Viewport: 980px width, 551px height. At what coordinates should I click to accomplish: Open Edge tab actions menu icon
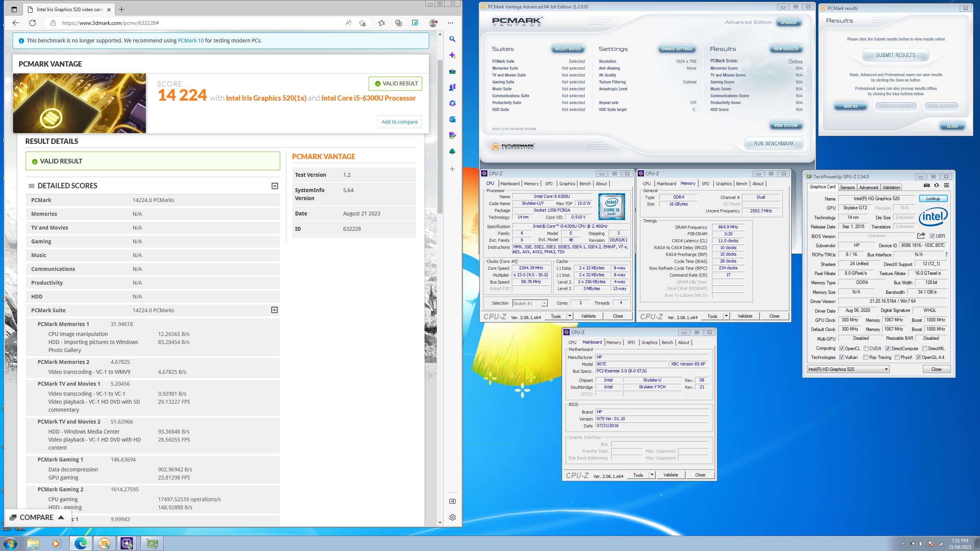(14, 10)
